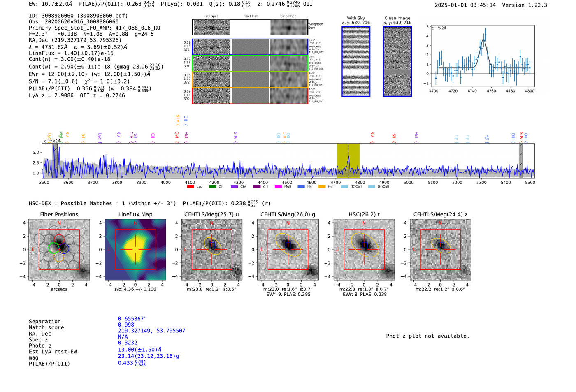Click the green fiber circle in Fiber Positions
The height and width of the screenshot is (392, 576).
(53, 248)
